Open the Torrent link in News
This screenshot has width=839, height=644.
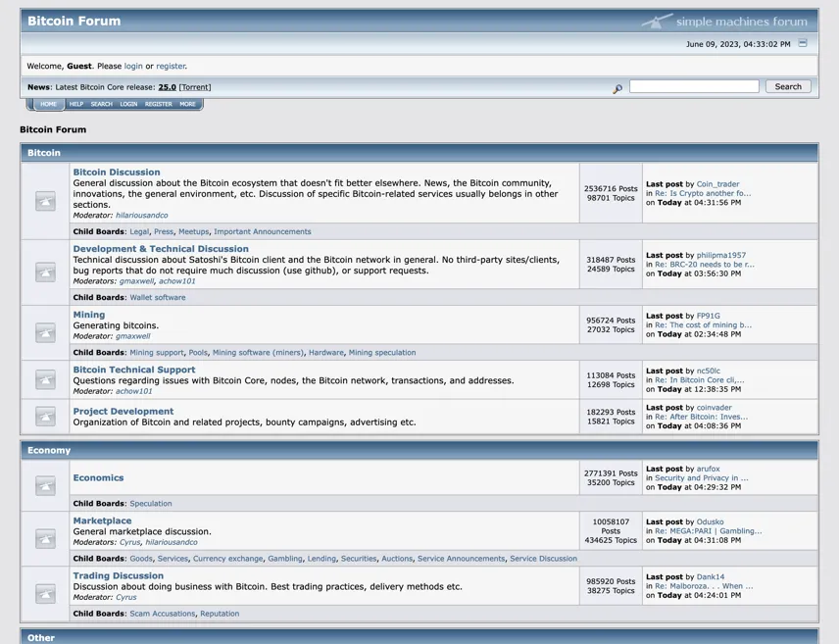pyautogui.click(x=195, y=86)
